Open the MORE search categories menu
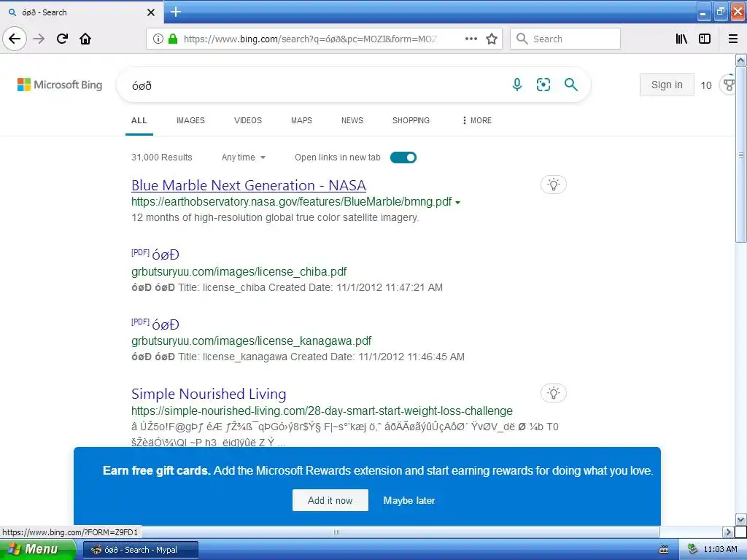This screenshot has width=747, height=560. pyautogui.click(x=476, y=120)
